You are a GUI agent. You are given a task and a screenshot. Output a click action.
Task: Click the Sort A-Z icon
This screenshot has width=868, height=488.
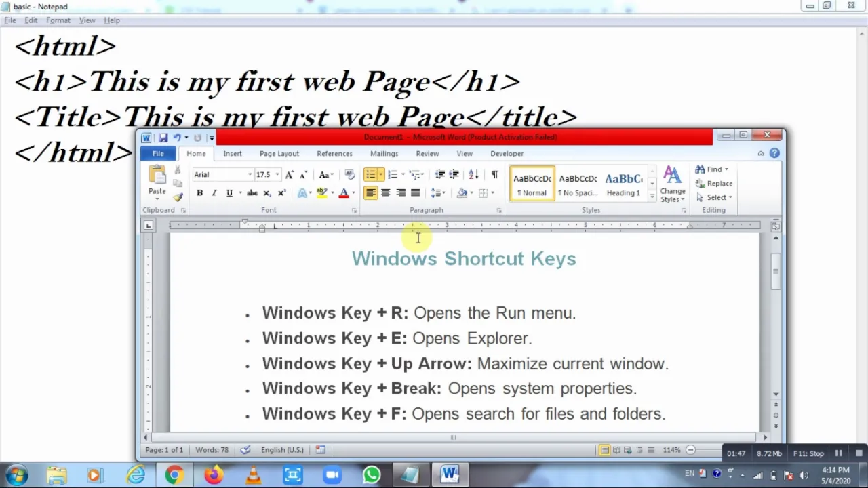pyautogui.click(x=473, y=175)
